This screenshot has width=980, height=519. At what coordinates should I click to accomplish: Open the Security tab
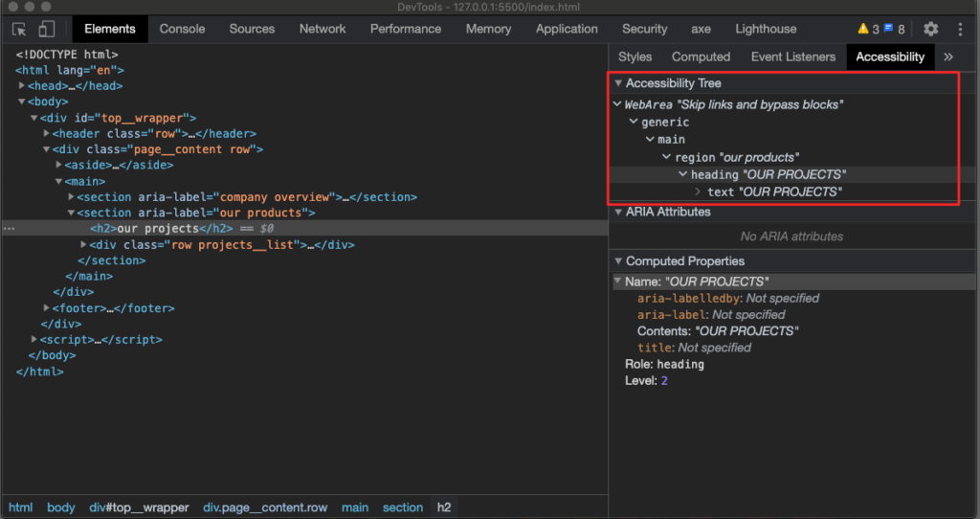coord(644,29)
